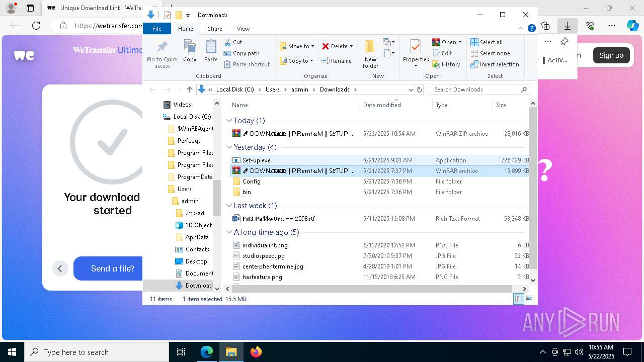Open the File menu tab
The height and width of the screenshot is (362, 644).
pyautogui.click(x=157, y=29)
